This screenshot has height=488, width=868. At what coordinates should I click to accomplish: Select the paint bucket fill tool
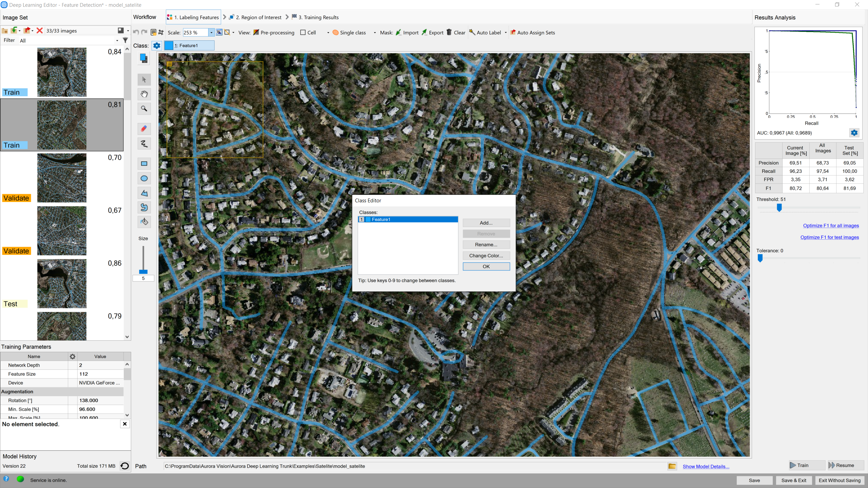[144, 222]
